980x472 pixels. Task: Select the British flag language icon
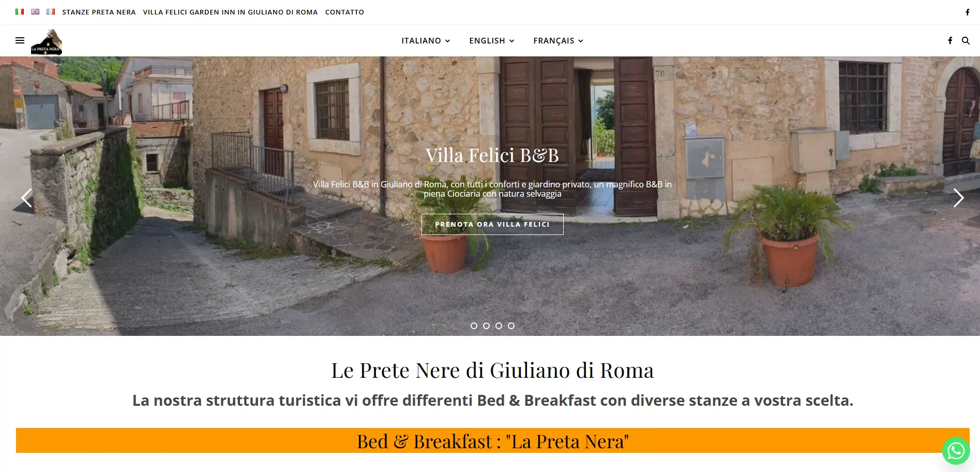coord(35,11)
